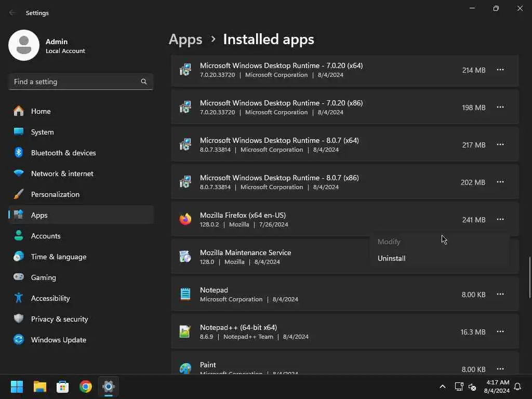
Task: Open the Windows Update settings page
Action: (58, 340)
